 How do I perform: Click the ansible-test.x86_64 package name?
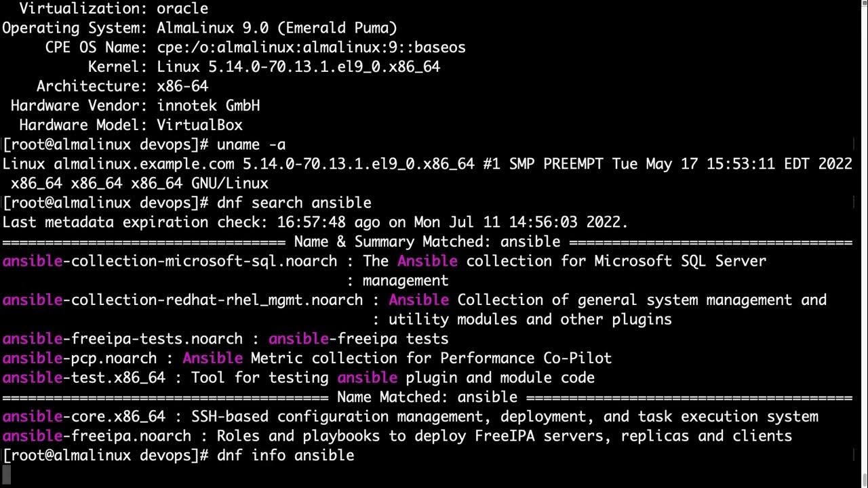tap(84, 378)
